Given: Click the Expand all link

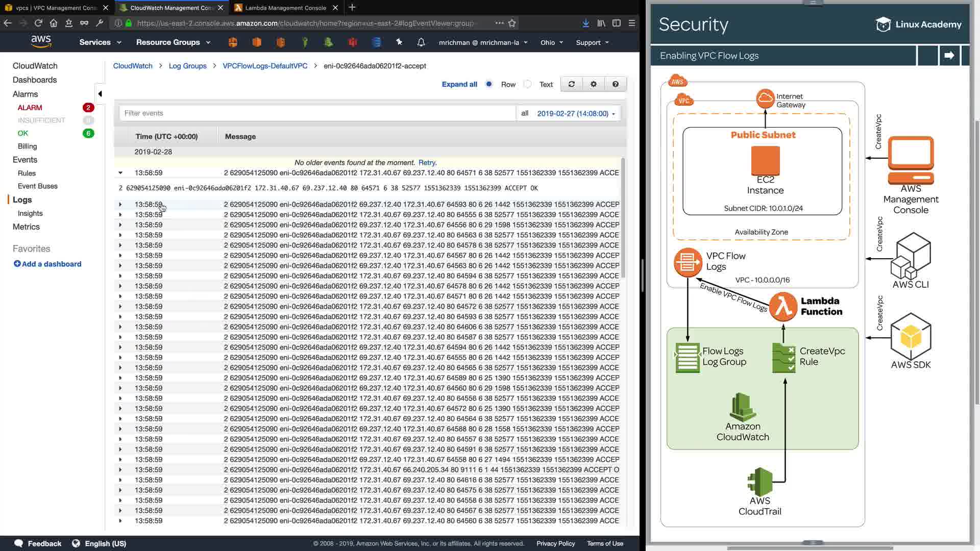Looking at the screenshot, I should tap(459, 84).
